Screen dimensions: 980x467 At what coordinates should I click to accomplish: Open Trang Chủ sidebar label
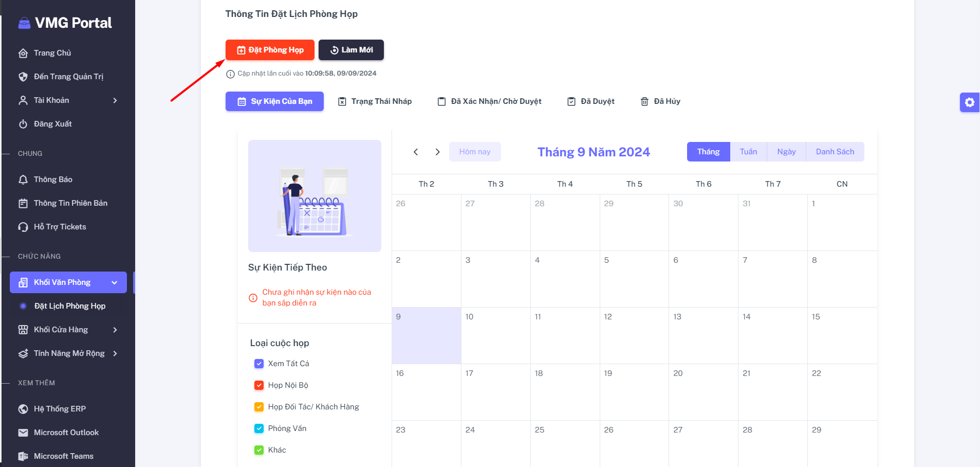[x=52, y=53]
